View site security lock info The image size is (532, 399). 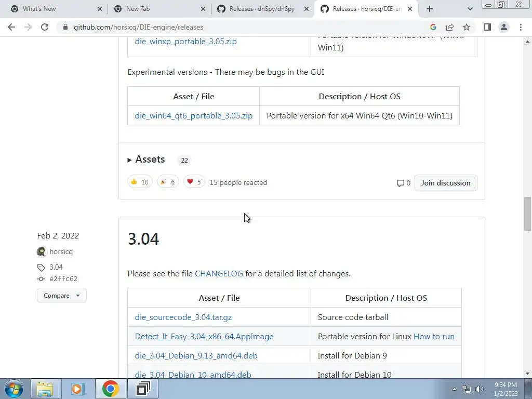(65, 27)
